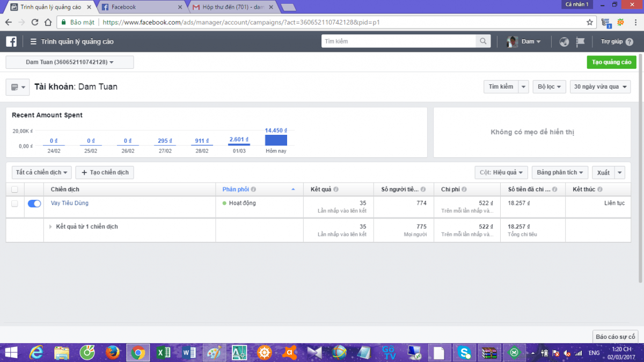Sort by the Phân phối column header
The width and height of the screenshot is (644, 362).
coord(260,190)
